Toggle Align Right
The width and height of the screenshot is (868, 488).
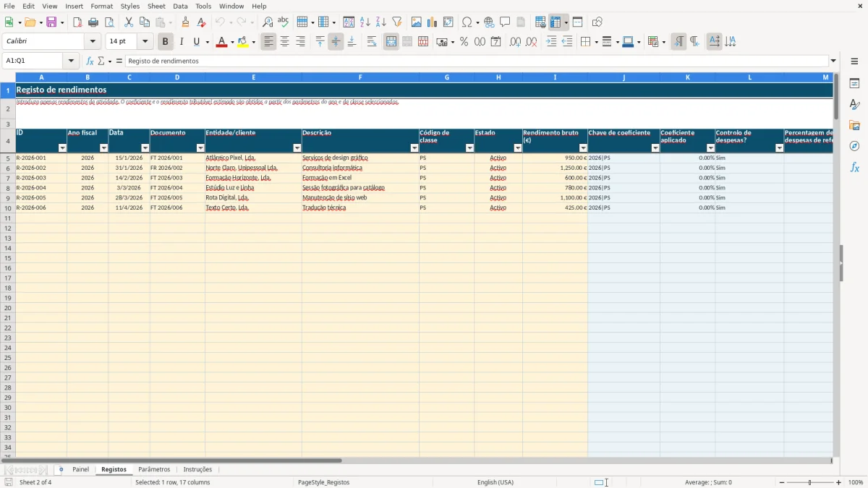(x=301, y=42)
